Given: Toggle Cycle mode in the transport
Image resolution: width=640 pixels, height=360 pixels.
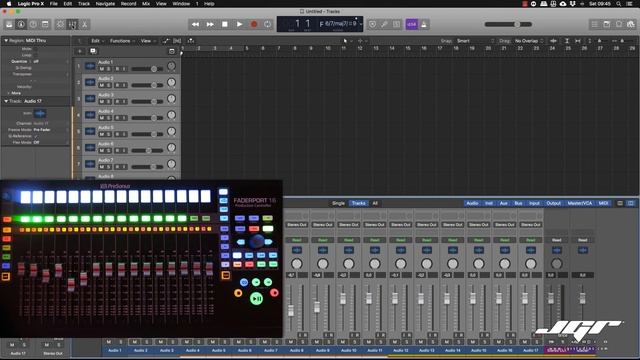Looking at the screenshot, I should pos(268,24).
